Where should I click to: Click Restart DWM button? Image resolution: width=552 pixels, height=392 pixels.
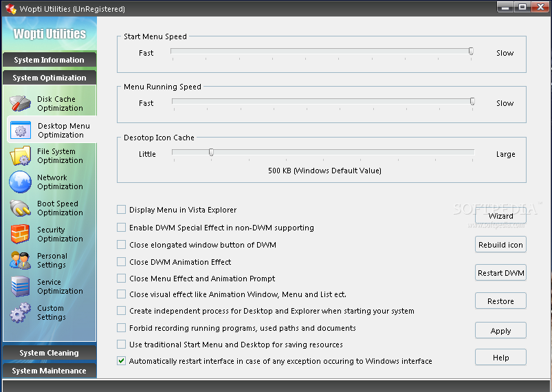tap(500, 272)
